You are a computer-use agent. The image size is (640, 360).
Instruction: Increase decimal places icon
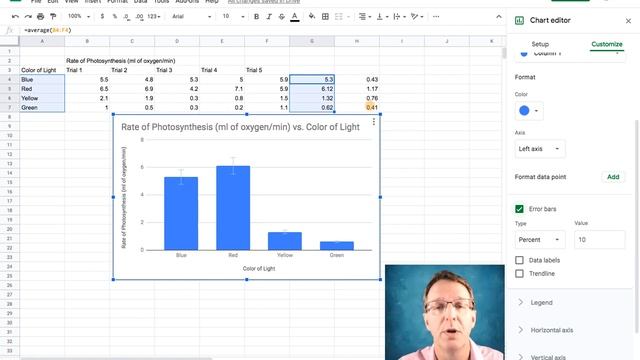[139, 17]
